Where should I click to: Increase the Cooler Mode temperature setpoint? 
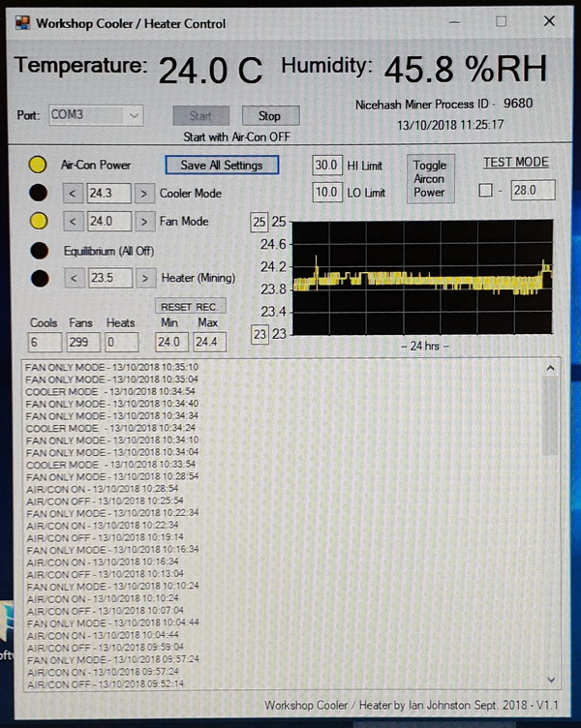click(x=142, y=194)
